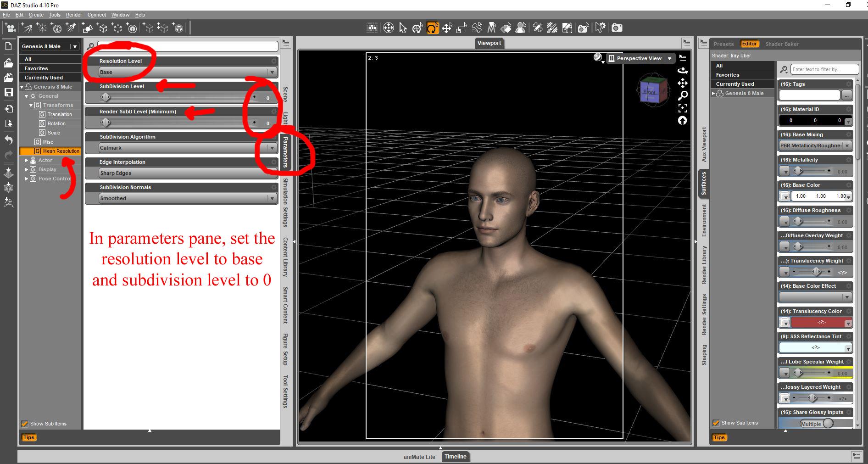This screenshot has height=464, width=868.
Task: Open the Perspective View camera dropdown
Action: coord(640,58)
